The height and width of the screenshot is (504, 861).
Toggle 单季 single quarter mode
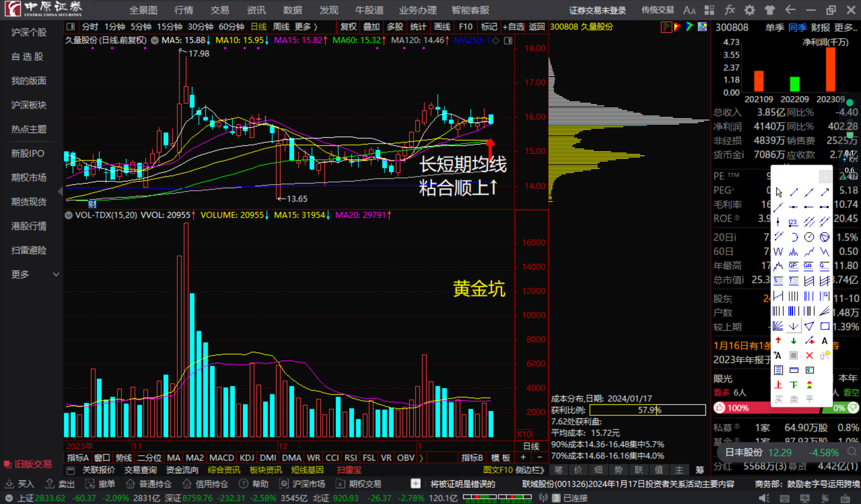775,27
